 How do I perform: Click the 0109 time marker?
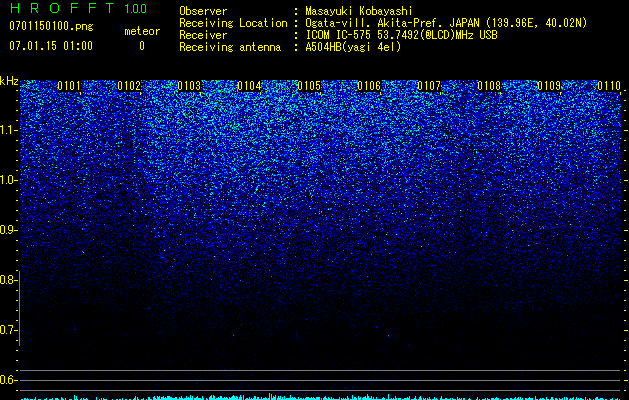[549, 86]
